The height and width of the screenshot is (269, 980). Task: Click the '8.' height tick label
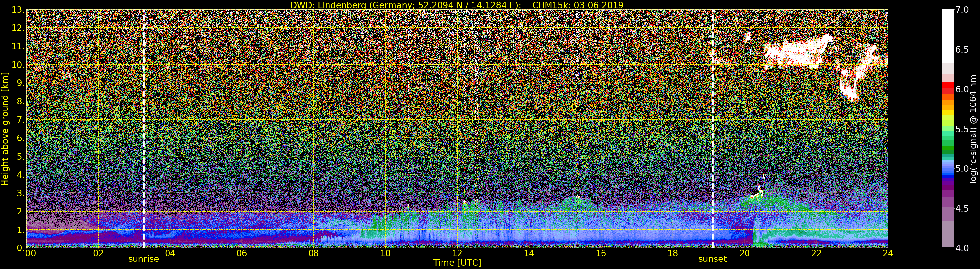pos(20,101)
